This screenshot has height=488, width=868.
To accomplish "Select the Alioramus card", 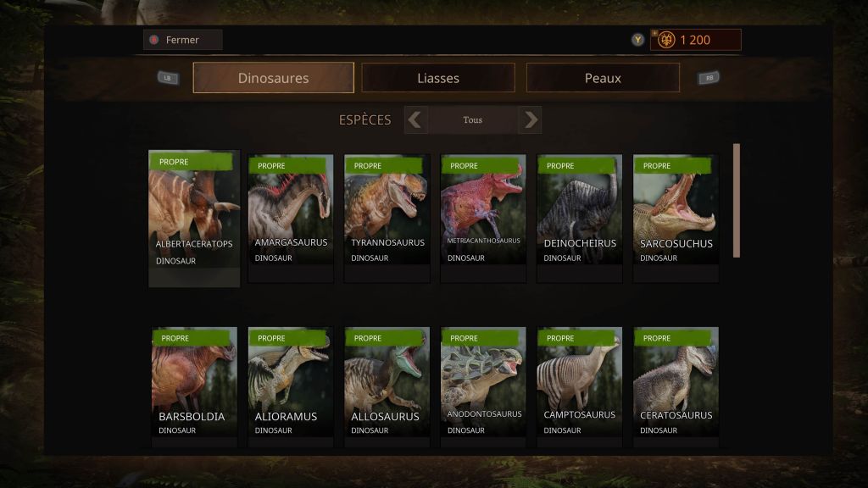I will [291, 386].
